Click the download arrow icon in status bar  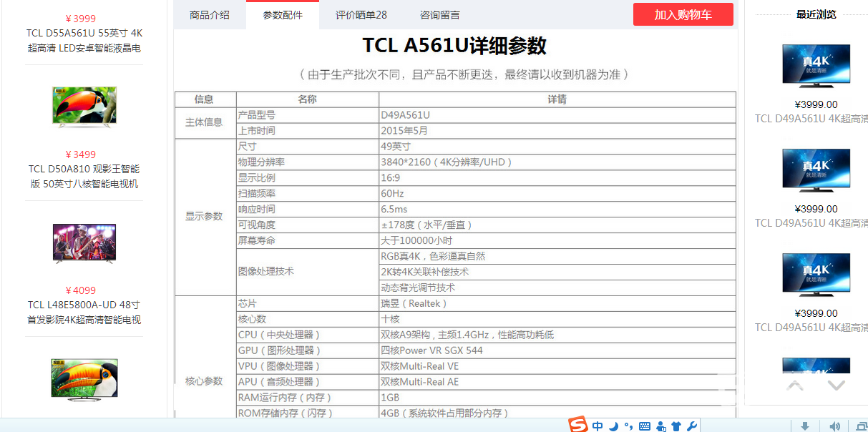(x=805, y=426)
